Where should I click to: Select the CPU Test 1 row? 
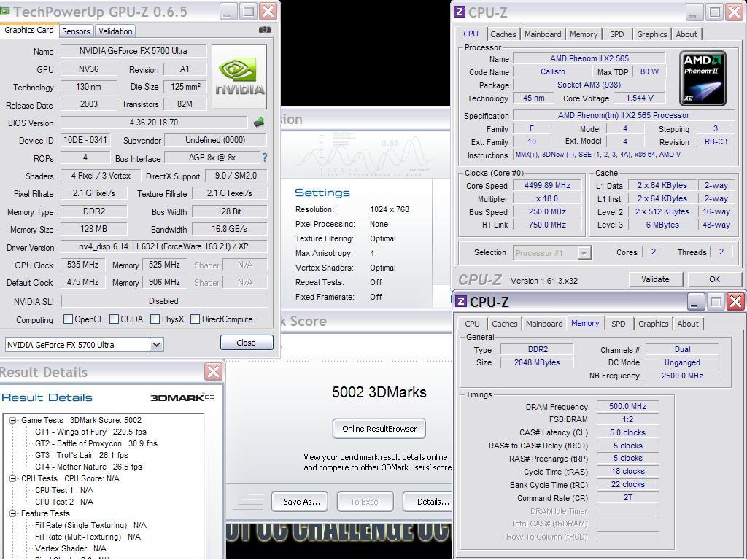(64, 490)
